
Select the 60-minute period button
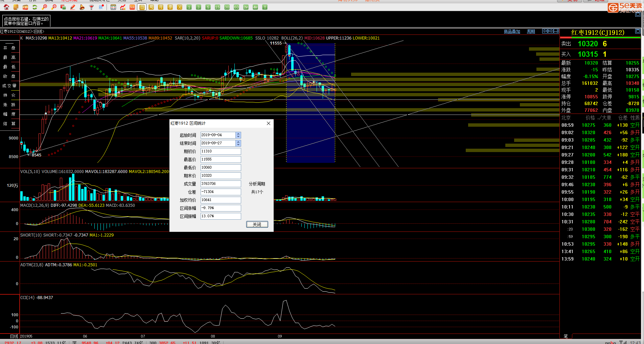click(x=236, y=7)
